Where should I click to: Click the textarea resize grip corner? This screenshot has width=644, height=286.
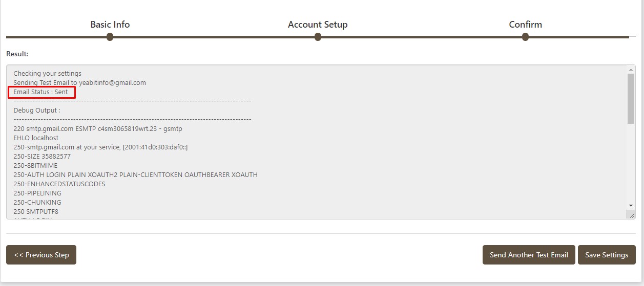[631, 215]
